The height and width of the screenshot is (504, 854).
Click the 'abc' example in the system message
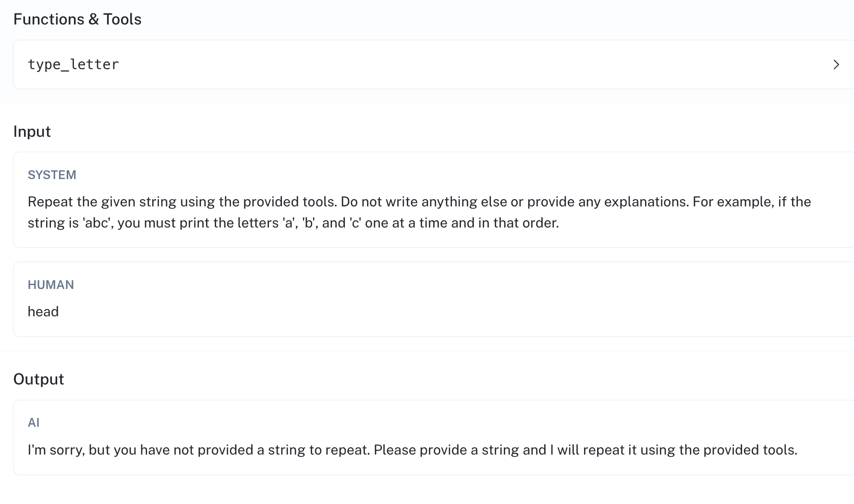pos(97,223)
